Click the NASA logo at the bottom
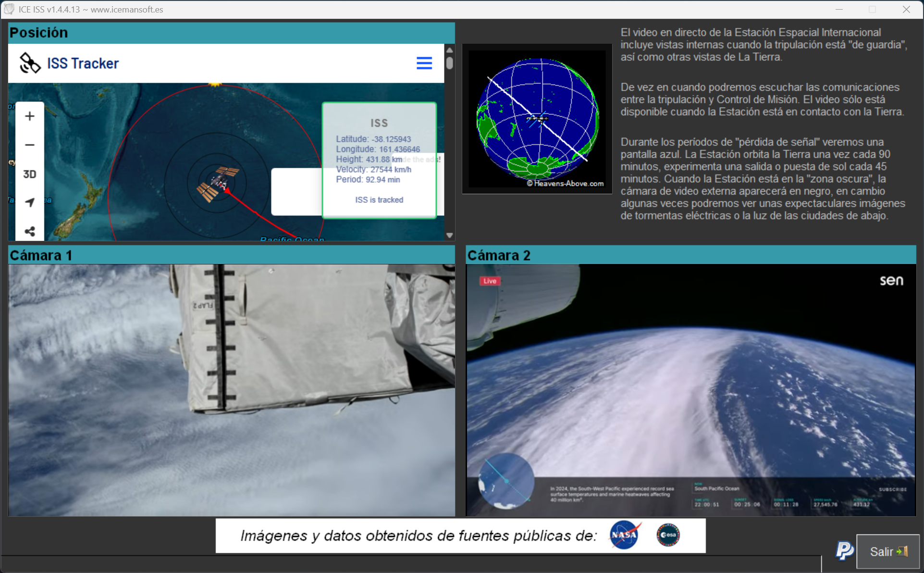The width and height of the screenshot is (924, 573). (x=624, y=535)
